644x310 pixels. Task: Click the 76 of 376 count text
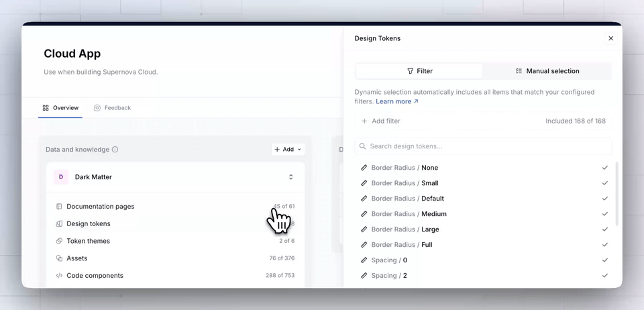pyautogui.click(x=282, y=258)
